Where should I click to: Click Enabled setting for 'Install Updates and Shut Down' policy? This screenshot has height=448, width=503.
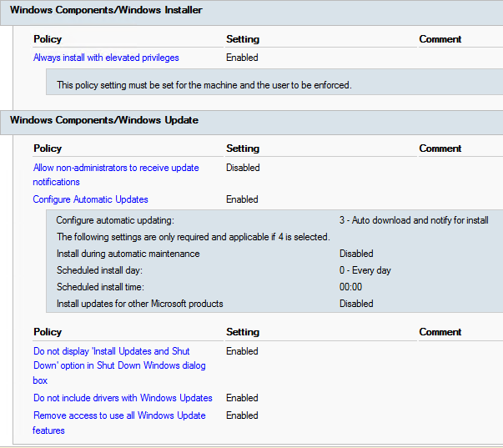click(x=242, y=351)
